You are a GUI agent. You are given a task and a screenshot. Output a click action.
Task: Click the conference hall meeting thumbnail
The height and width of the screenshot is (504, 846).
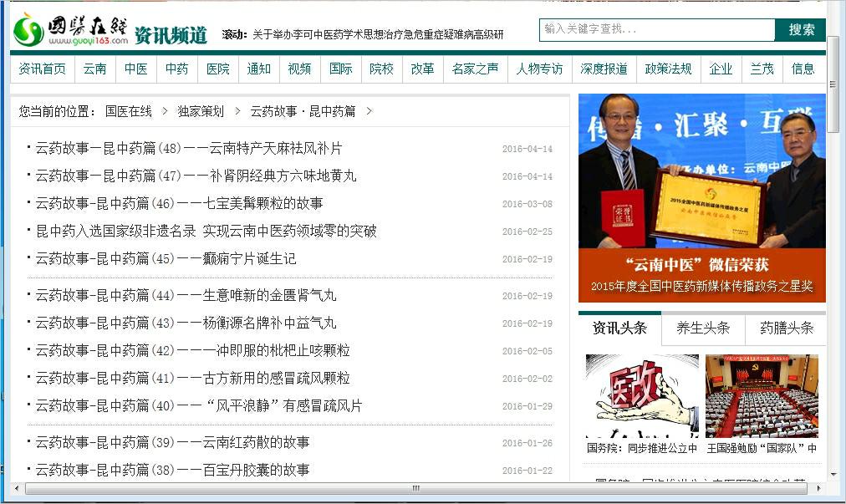point(762,395)
